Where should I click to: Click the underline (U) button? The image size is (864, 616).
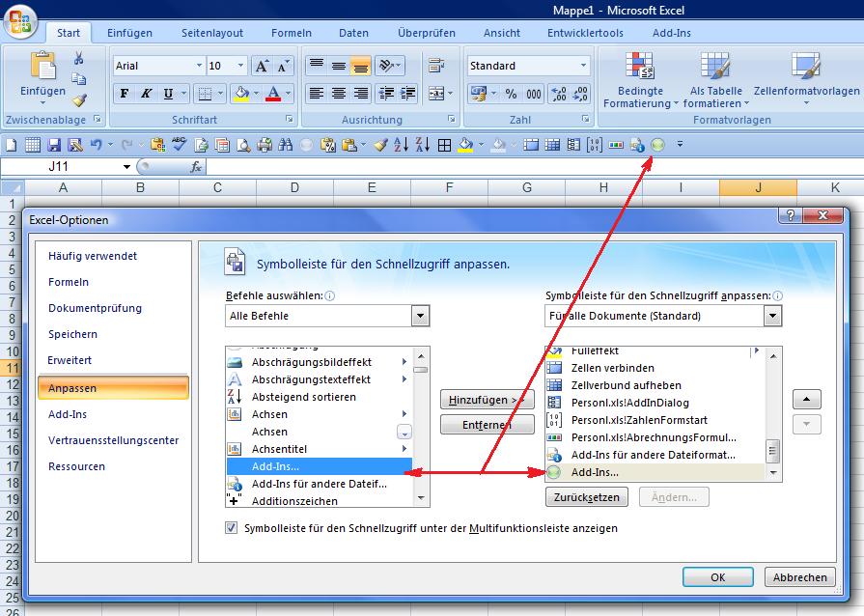(x=169, y=94)
